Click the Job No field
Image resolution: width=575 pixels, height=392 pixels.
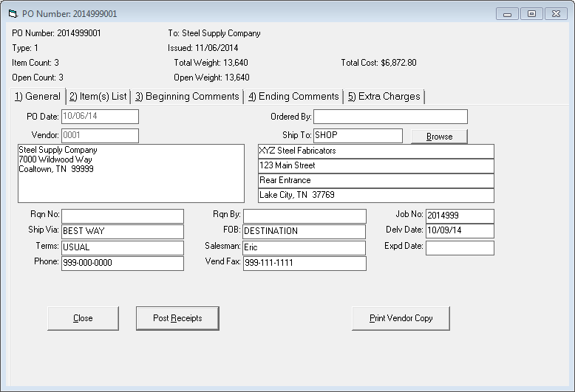point(459,216)
